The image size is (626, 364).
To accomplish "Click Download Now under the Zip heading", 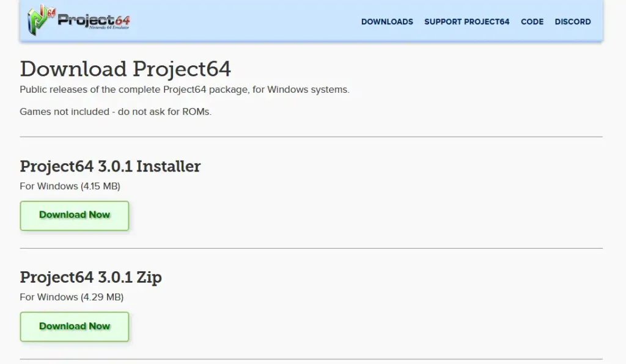I will [74, 327].
